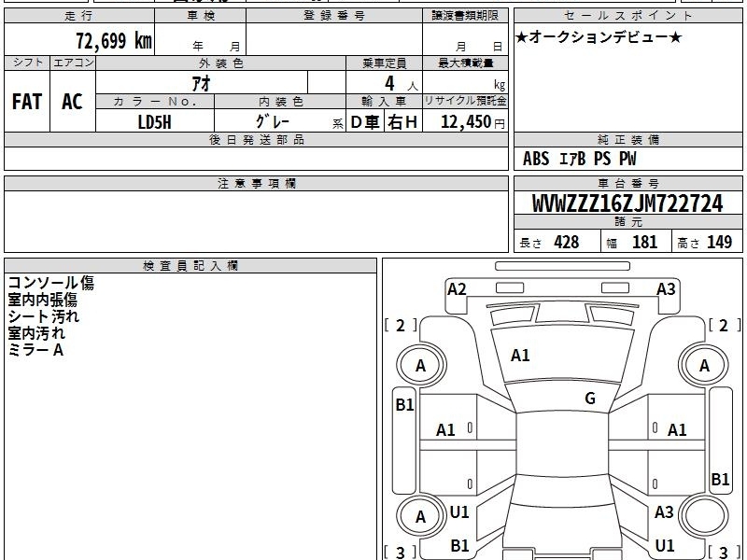This screenshot has width=747, height=560.
Task: Select the 右H steering value
Action: tap(402, 122)
